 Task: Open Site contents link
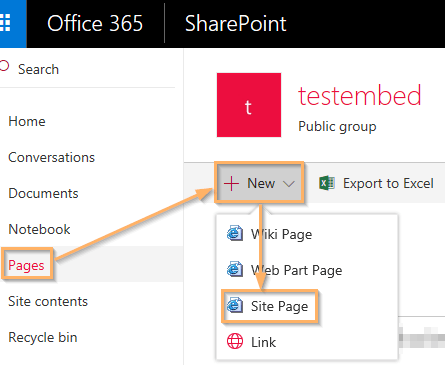[48, 301]
